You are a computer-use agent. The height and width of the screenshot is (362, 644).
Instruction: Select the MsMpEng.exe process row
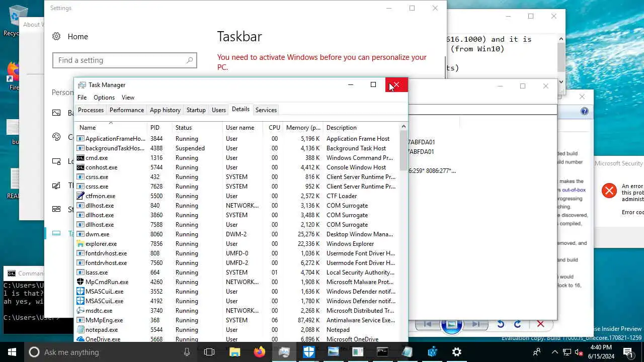click(x=237, y=320)
